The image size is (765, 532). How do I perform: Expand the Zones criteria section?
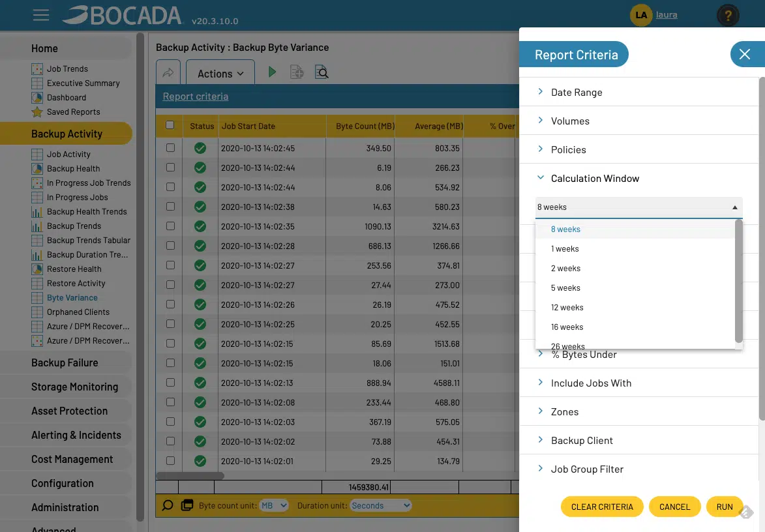point(639,412)
